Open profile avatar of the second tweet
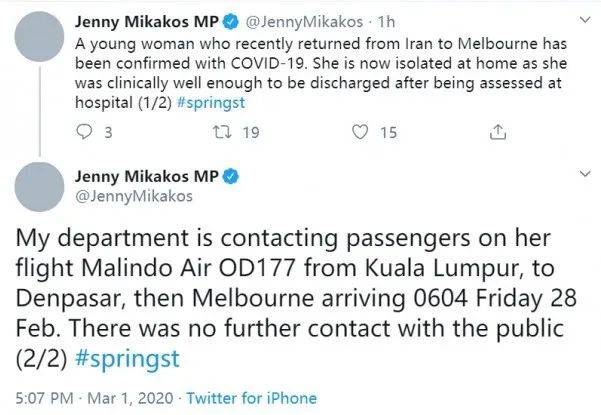Viewport: 601px width, 415px height. 39,187
